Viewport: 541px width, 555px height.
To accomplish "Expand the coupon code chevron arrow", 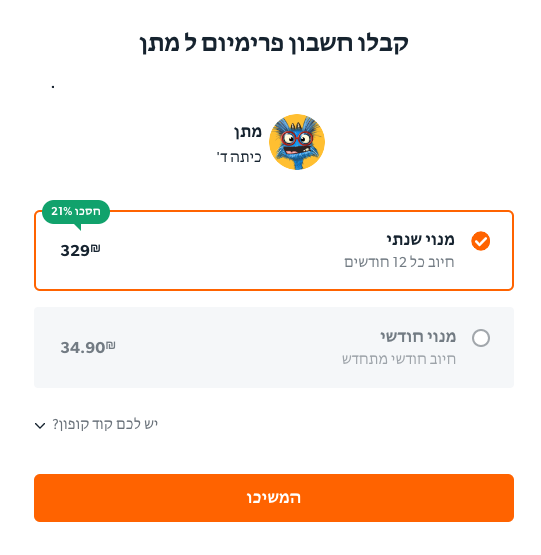I will [x=40, y=425].
